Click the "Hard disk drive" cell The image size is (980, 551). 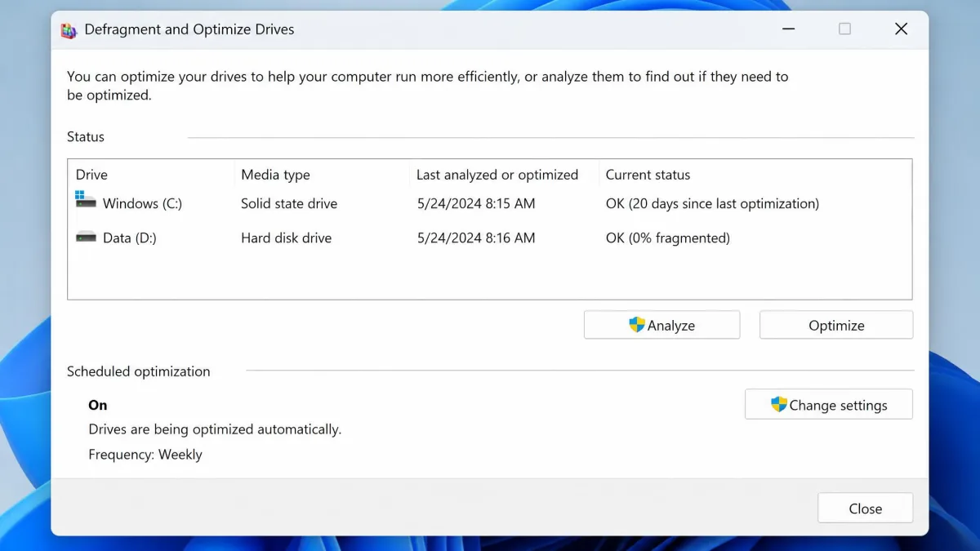[x=286, y=238]
